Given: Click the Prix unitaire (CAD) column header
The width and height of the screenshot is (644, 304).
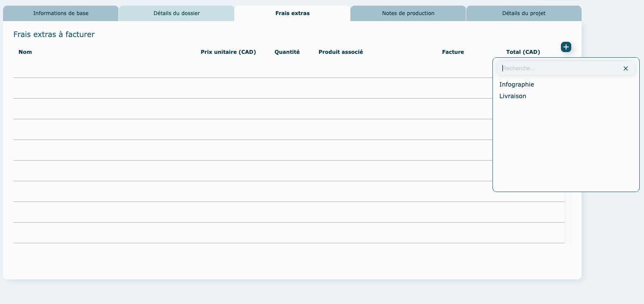Looking at the screenshot, I should click(x=228, y=52).
